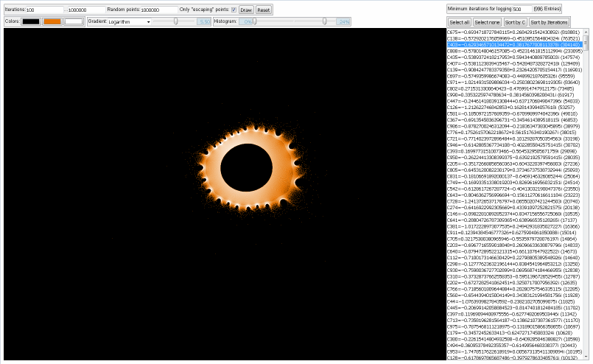Click the Select all button
Screen dimensions: 593x364
460,23
